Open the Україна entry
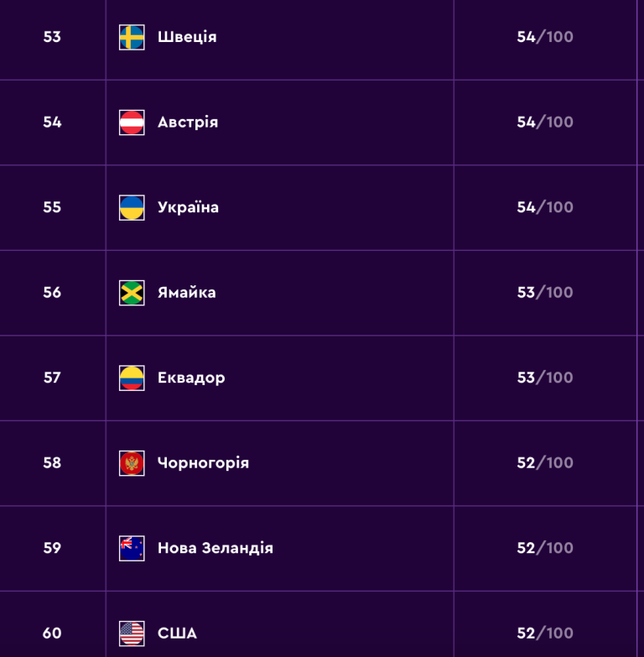Viewport: 644px width, 657px height. click(x=188, y=207)
